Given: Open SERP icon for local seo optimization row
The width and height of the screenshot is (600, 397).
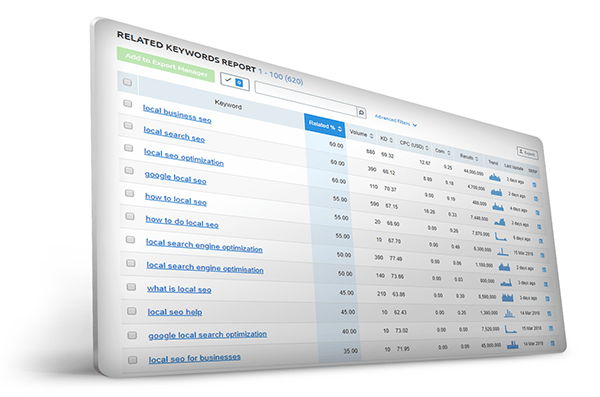Looking at the screenshot, I should (x=538, y=213).
